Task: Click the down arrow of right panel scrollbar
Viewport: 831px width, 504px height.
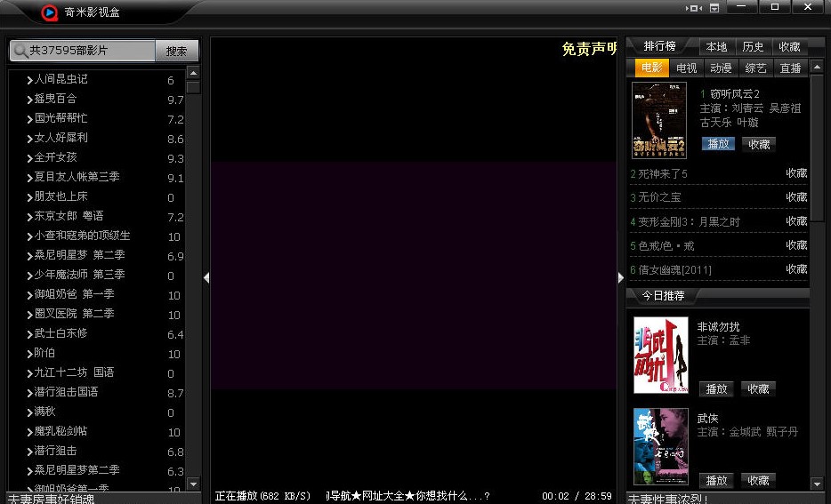Action: (x=818, y=484)
